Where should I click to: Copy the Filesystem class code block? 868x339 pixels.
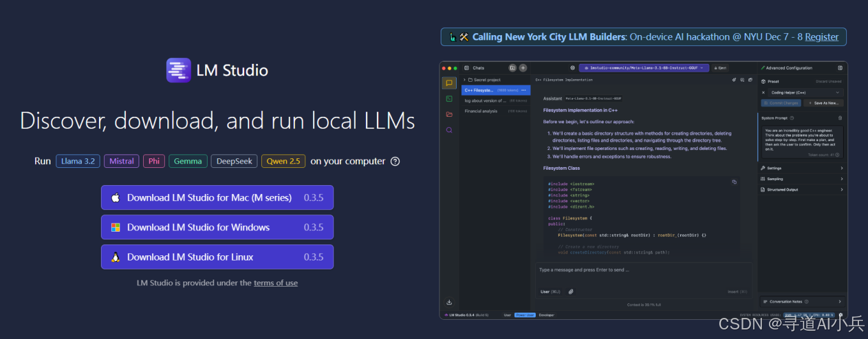coord(735,182)
